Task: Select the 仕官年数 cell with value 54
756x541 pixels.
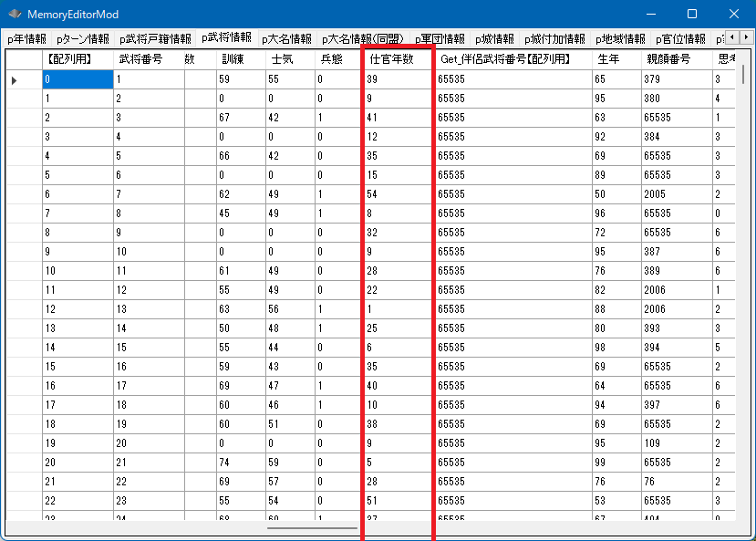Action: point(399,194)
